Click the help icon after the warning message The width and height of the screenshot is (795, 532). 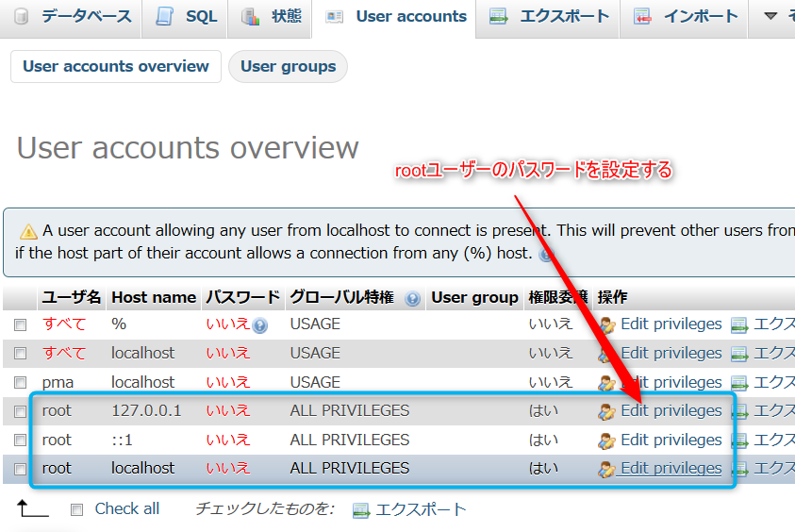[x=546, y=255]
